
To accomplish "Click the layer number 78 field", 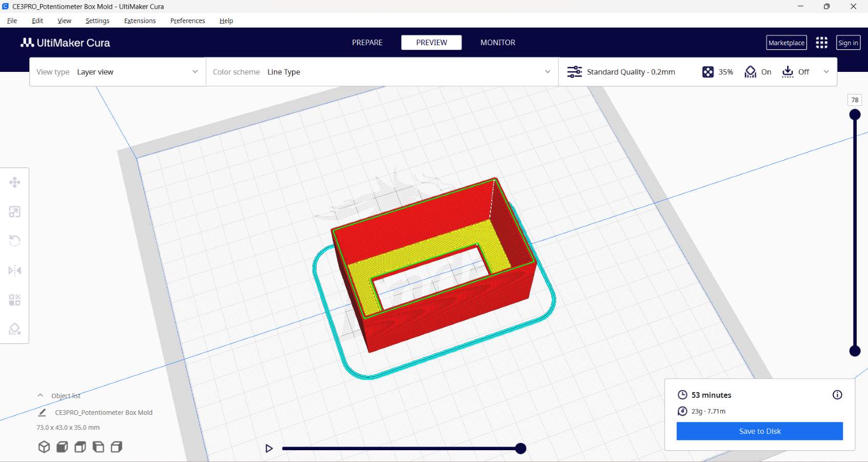I will (855, 100).
